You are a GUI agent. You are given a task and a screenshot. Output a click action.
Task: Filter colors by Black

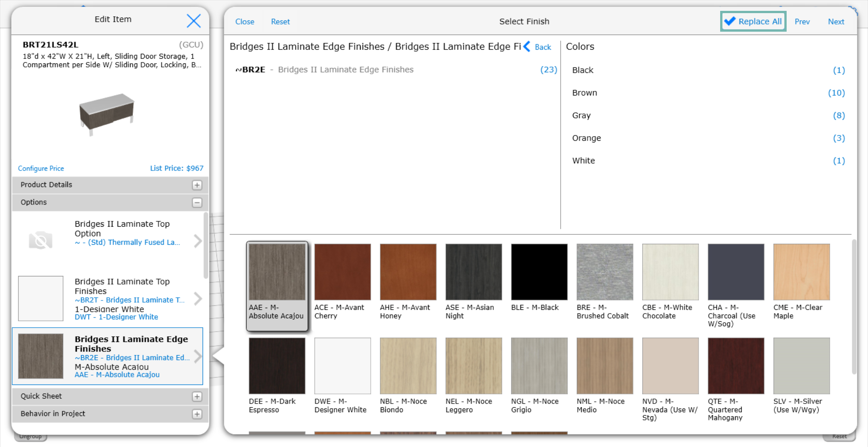point(708,70)
